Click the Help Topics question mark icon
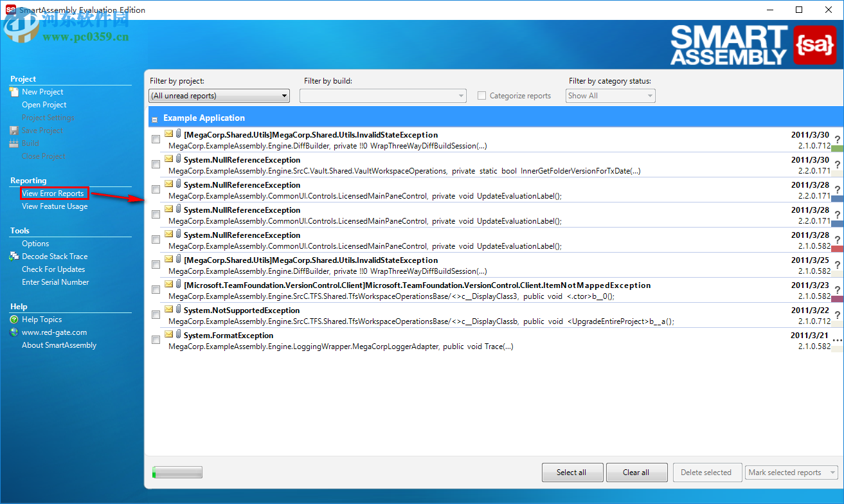The image size is (844, 504). point(14,320)
